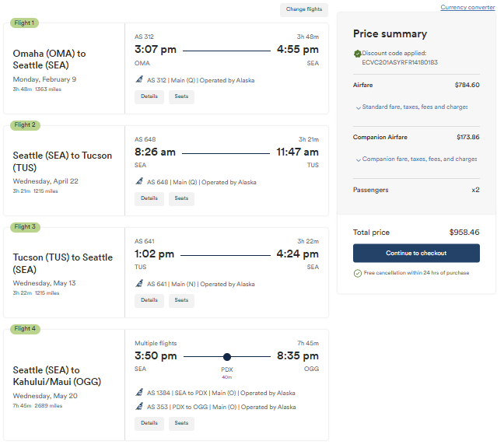Choose Seats for Tucson to Seattle flight
The height and width of the screenshot is (448, 504).
pyautogui.click(x=181, y=300)
